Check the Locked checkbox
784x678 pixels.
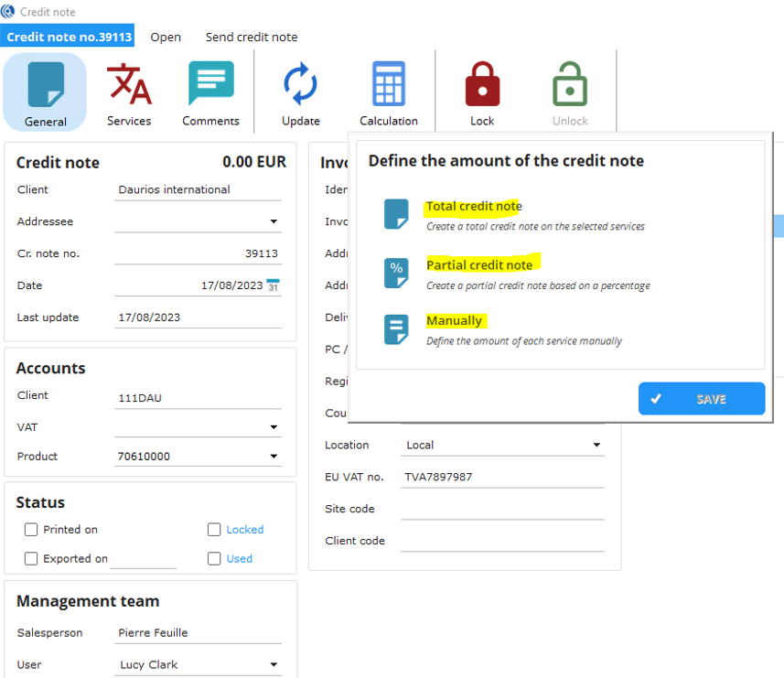click(214, 530)
